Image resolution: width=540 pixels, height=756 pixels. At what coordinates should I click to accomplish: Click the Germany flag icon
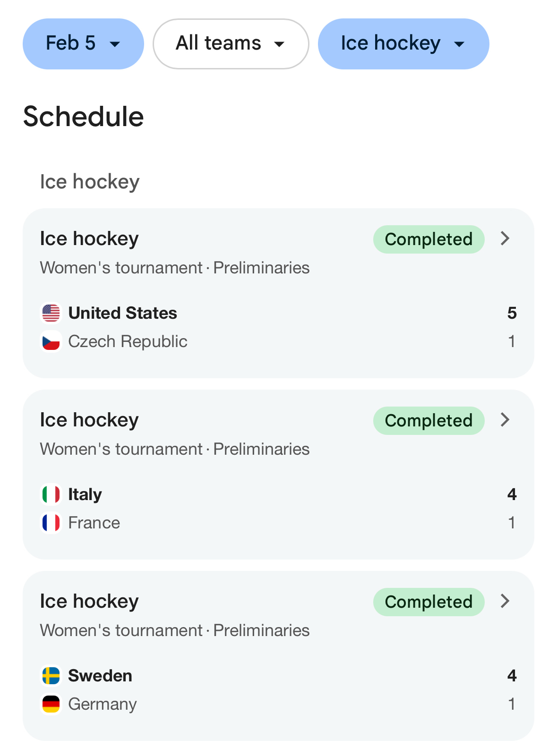click(x=51, y=704)
